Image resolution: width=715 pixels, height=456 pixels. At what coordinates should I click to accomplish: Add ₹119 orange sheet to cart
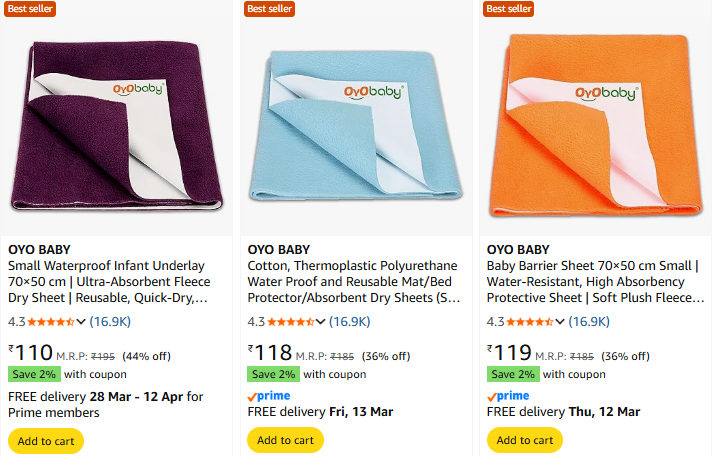tap(525, 440)
